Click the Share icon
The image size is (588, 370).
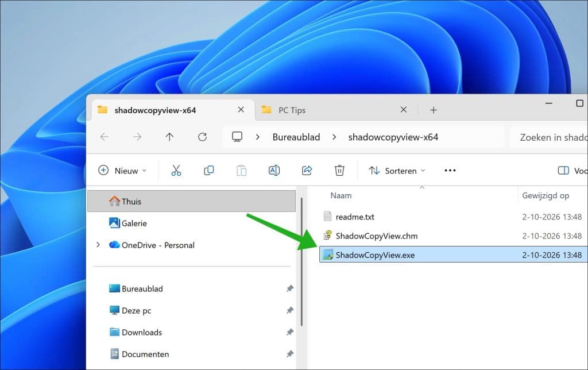(x=307, y=171)
